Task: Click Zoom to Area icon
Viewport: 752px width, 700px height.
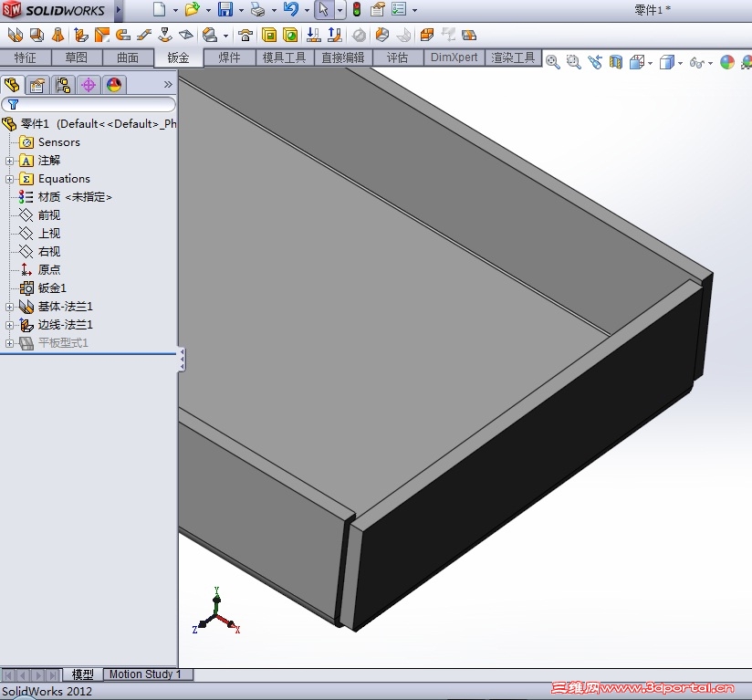Action: click(x=574, y=62)
